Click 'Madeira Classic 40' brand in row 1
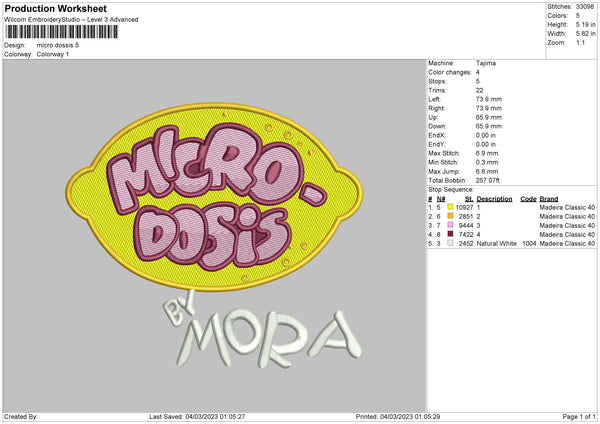600x424 pixels. [x=567, y=207]
